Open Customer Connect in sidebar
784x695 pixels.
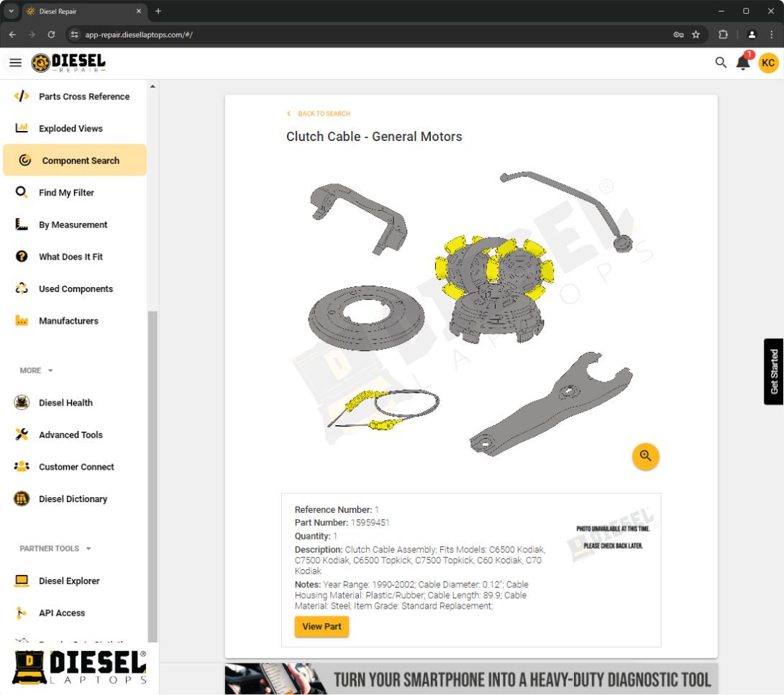coord(75,466)
